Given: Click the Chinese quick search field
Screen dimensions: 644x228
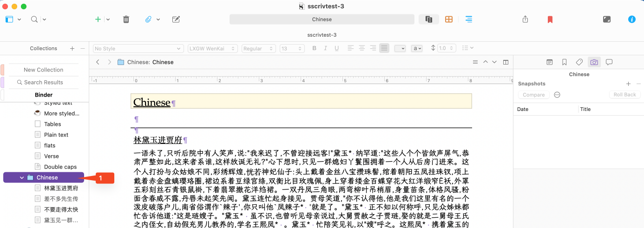Looking at the screenshot, I should point(322,20).
